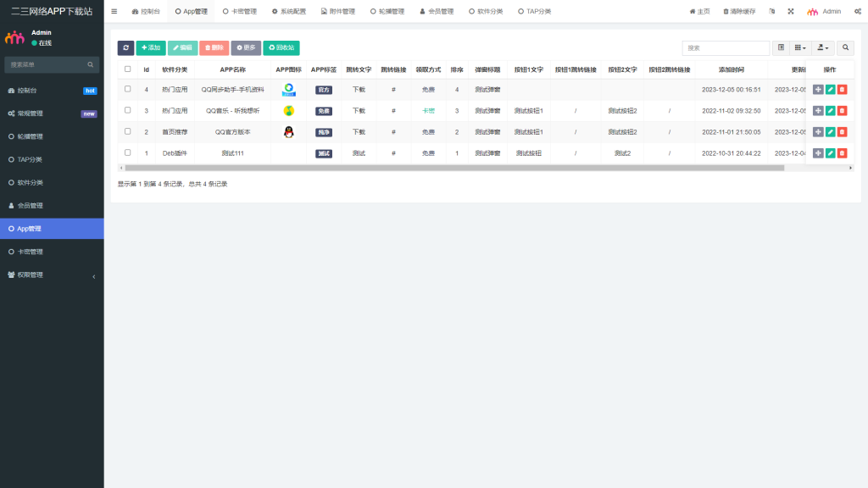The image size is (868, 488).
Task: Toggle the table view switch icon
Action: (781, 48)
